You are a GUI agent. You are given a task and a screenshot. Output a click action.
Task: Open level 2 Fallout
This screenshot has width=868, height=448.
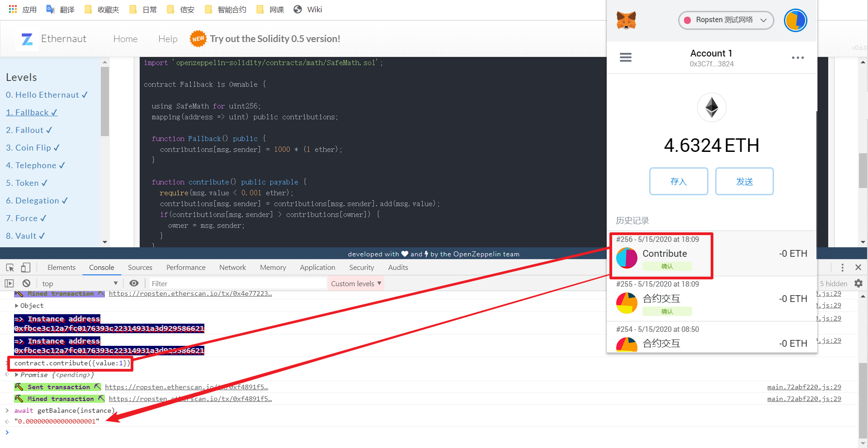[29, 130]
